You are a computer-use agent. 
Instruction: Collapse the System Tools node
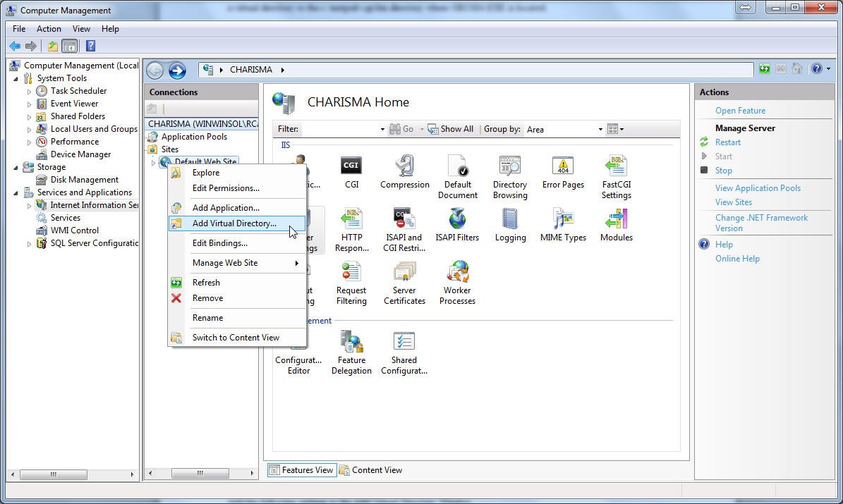(16, 79)
